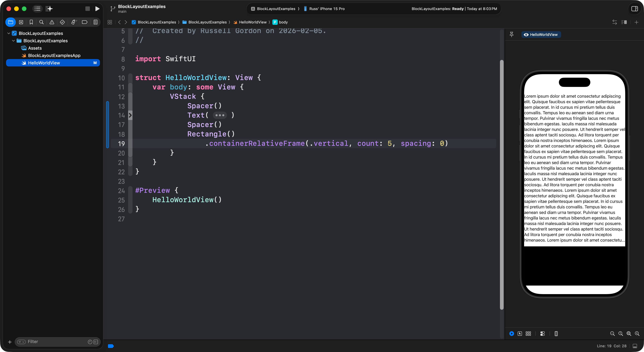Viewport: 644px width, 352px height.
Task: Show the Bookmark navigator
Action: tap(31, 22)
